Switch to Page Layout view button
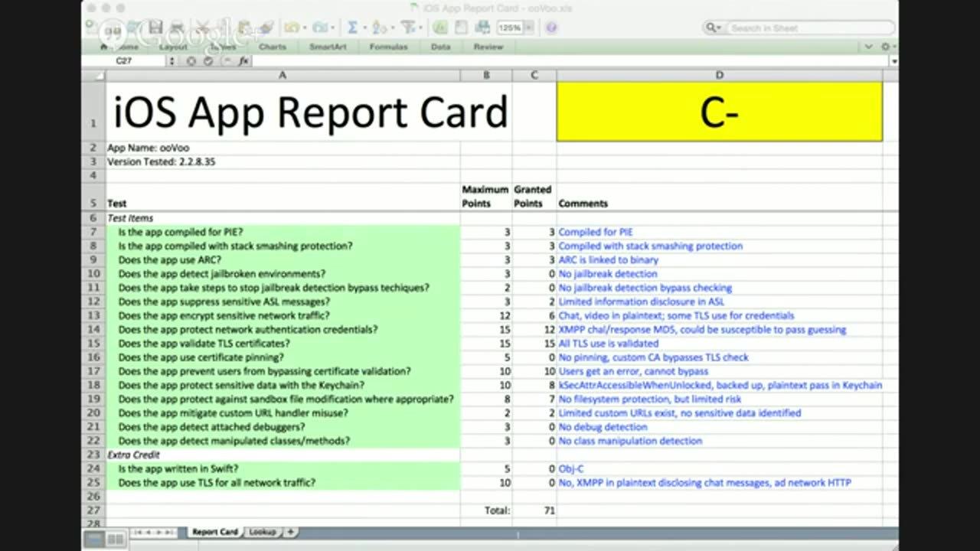This screenshot has height=551, width=980. 116,540
